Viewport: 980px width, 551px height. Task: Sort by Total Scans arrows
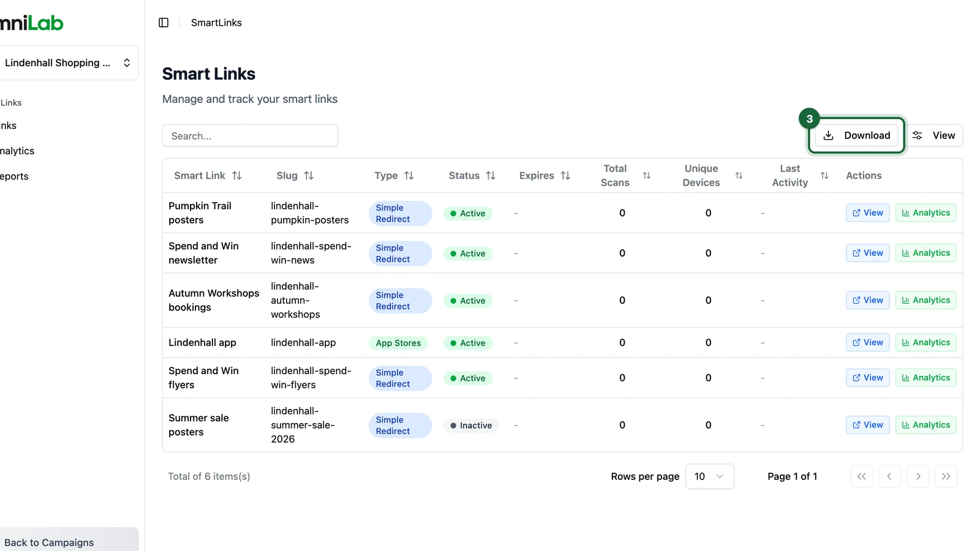click(647, 176)
